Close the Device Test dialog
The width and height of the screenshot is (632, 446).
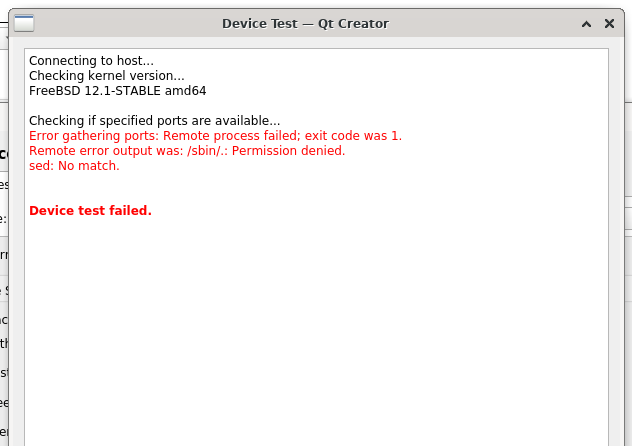click(609, 24)
